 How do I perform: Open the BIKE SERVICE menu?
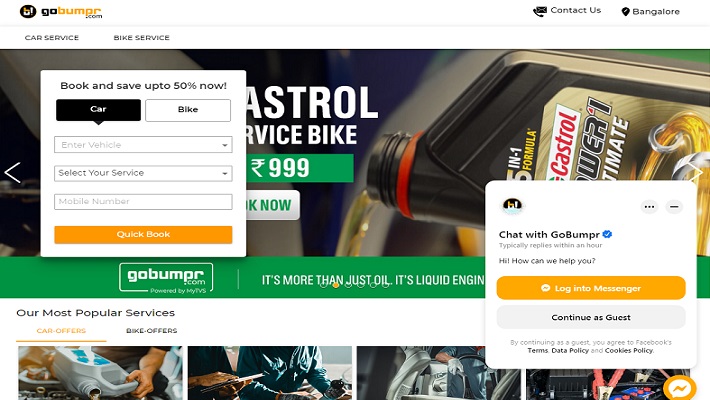tap(141, 38)
